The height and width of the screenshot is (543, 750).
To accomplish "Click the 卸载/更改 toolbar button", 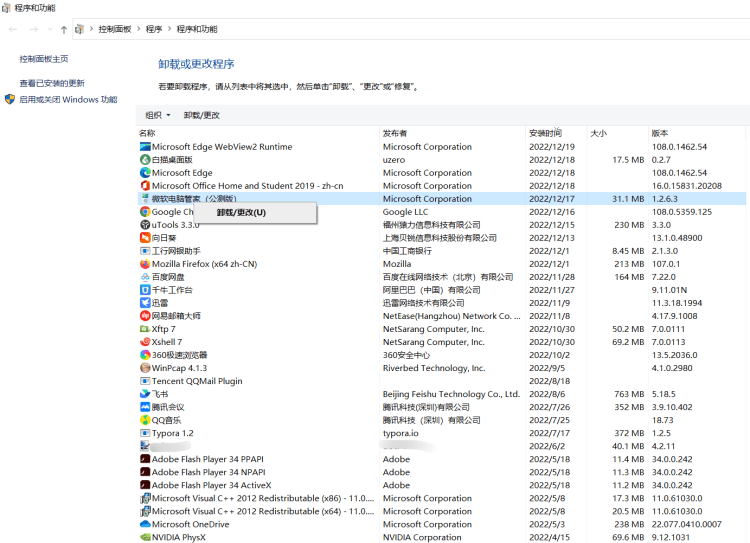I will (202, 115).
